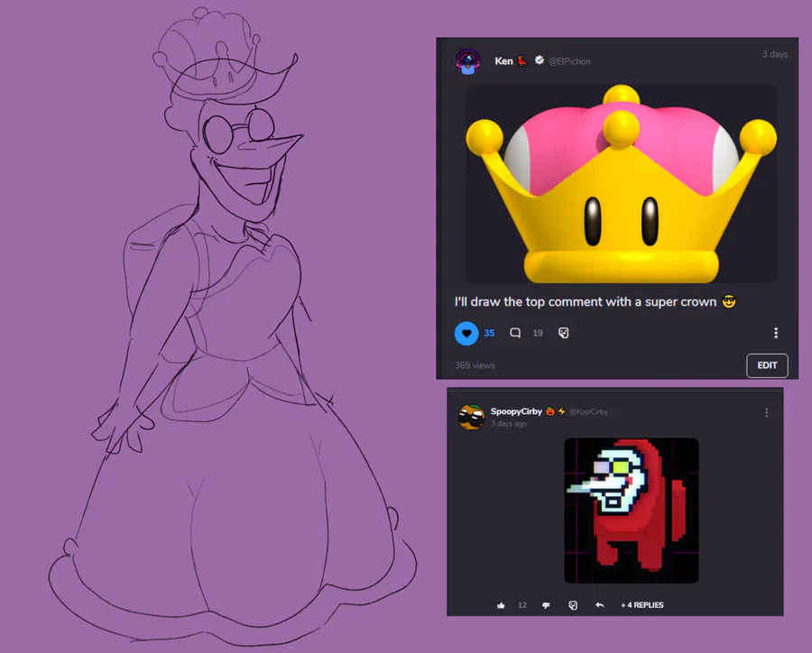The image size is (812, 653).
Task: Thumbs up SpoopyCirby's comment
Action: coord(501,605)
